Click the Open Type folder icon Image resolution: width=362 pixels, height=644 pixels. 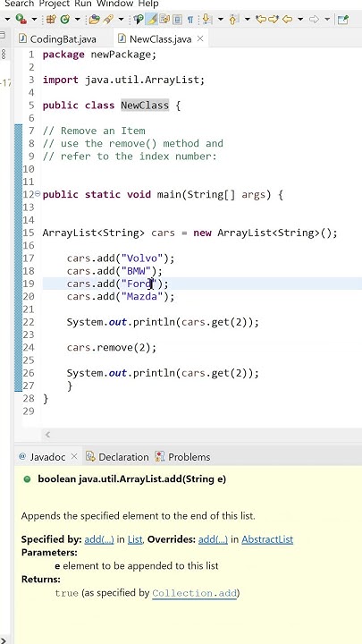click(x=95, y=19)
